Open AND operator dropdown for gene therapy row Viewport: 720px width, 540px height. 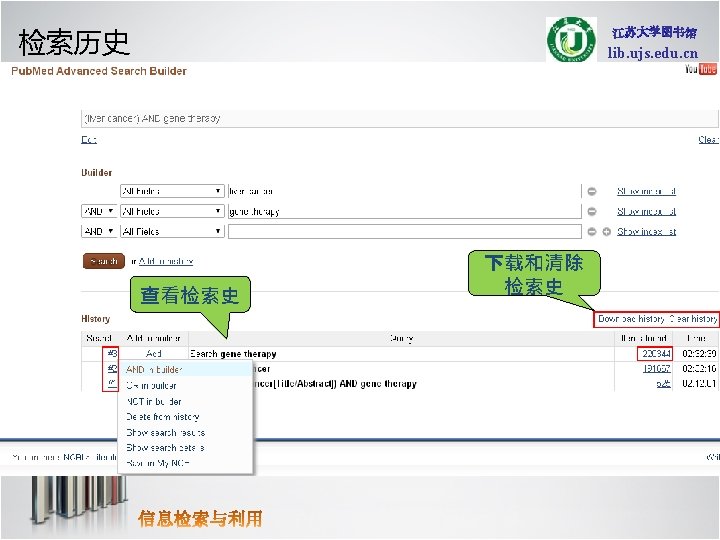tap(99, 211)
